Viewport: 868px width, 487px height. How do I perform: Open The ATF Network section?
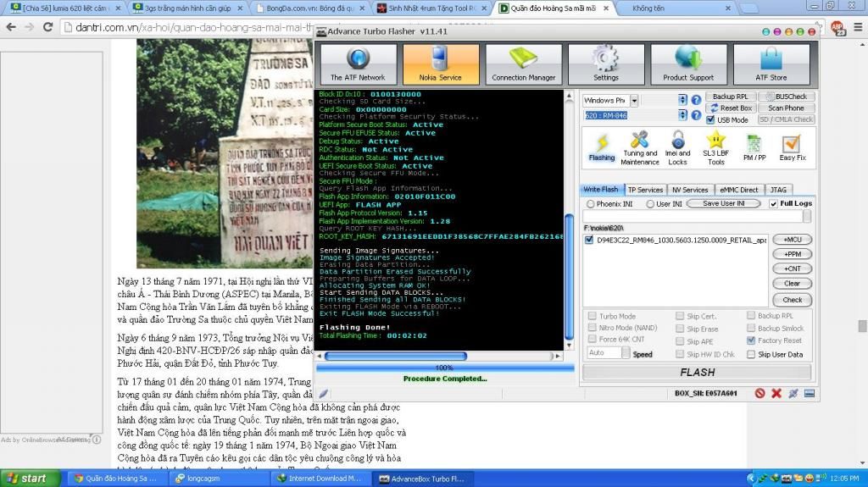pyautogui.click(x=359, y=64)
